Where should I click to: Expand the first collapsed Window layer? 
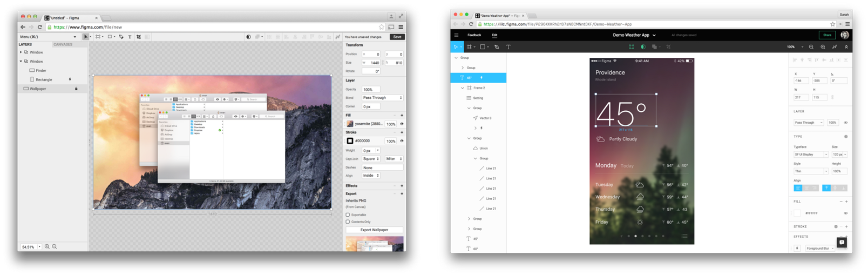[x=21, y=52]
